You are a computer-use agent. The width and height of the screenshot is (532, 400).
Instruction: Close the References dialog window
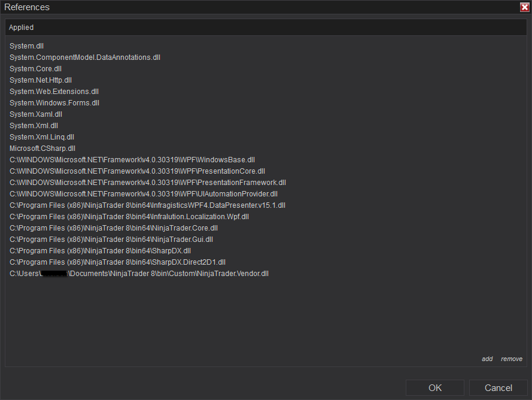(x=524, y=7)
